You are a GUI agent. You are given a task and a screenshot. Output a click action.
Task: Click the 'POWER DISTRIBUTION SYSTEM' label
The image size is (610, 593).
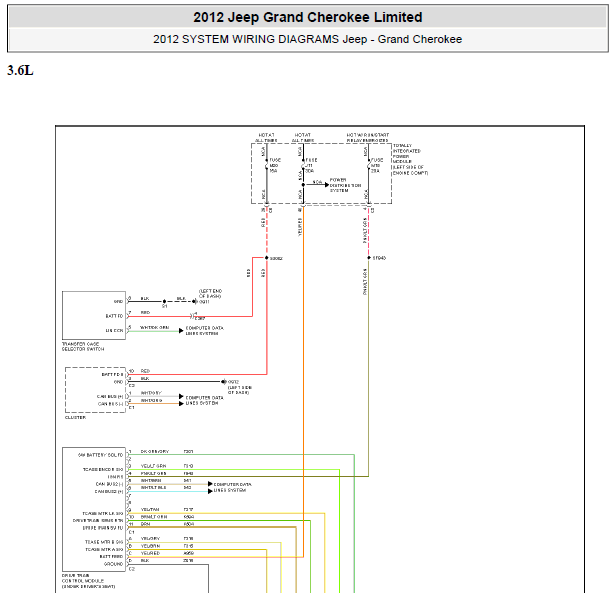pyautogui.click(x=345, y=185)
